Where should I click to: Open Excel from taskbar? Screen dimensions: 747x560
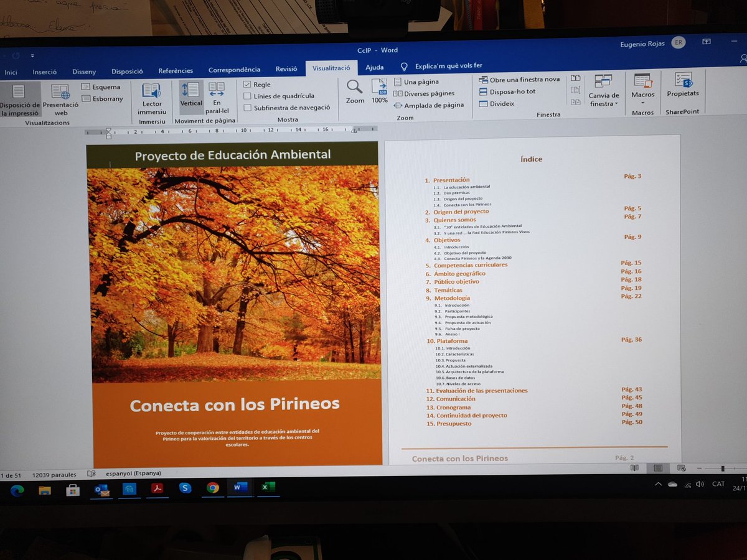click(268, 487)
